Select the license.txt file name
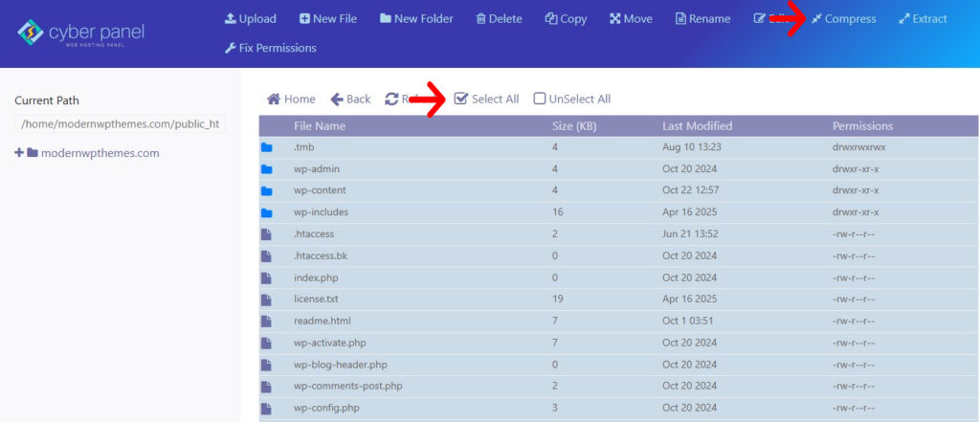Screen dimensions: 980x422 [x=316, y=299]
